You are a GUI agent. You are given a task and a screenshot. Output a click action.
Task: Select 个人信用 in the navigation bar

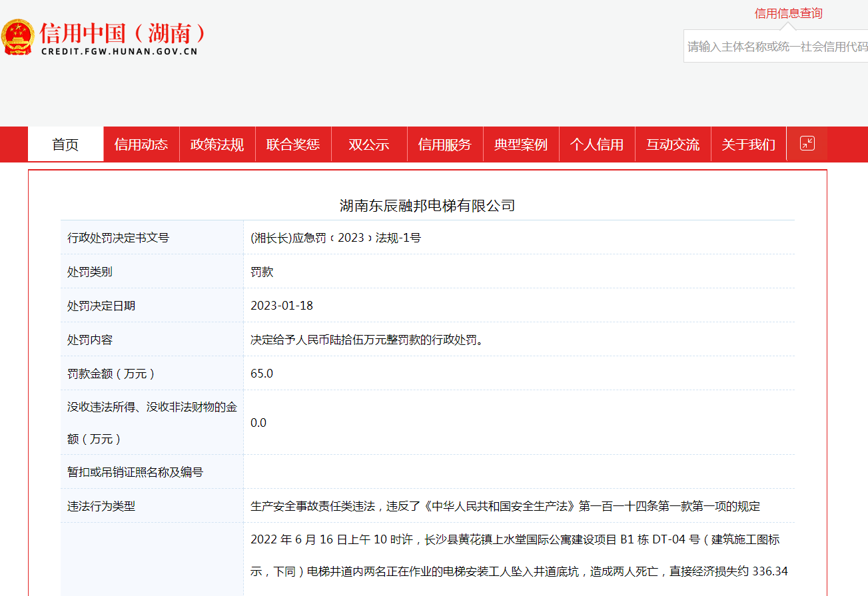(x=597, y=145)
